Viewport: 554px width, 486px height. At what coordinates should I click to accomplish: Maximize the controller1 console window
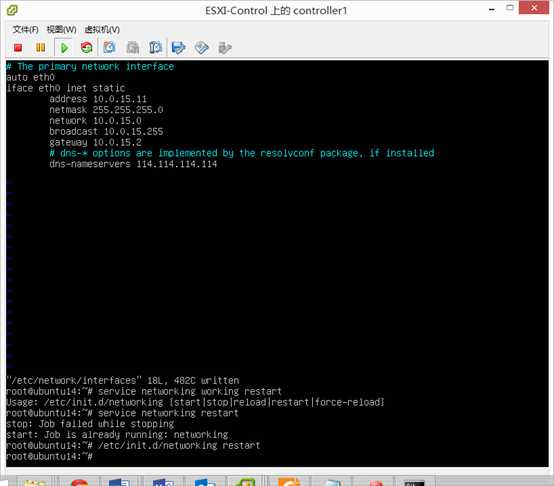pyautogui.click(x=509, y=8)
